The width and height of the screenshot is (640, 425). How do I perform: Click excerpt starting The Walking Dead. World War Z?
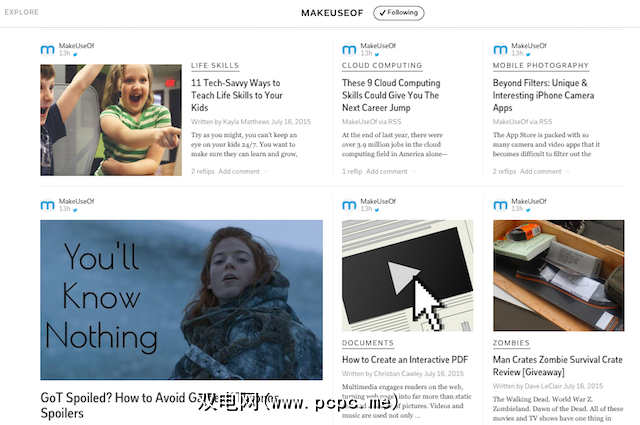click(558, 409)
